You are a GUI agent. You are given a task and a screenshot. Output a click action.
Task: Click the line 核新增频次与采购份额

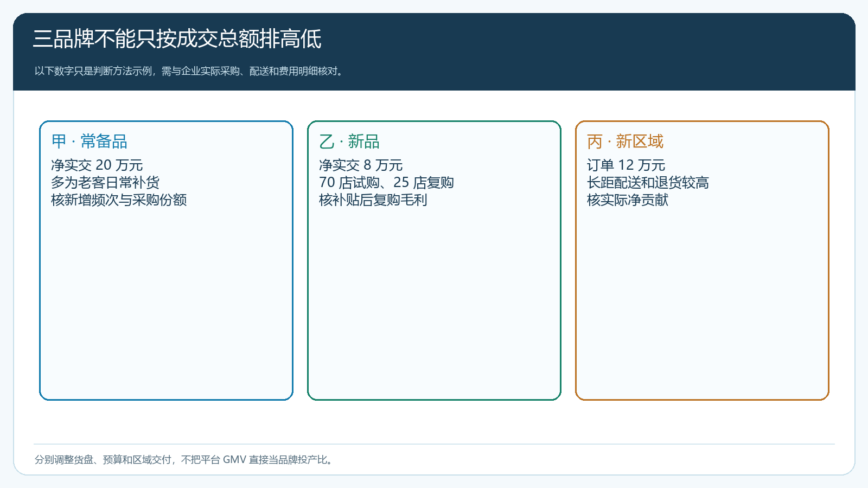[x=119, y=200]
